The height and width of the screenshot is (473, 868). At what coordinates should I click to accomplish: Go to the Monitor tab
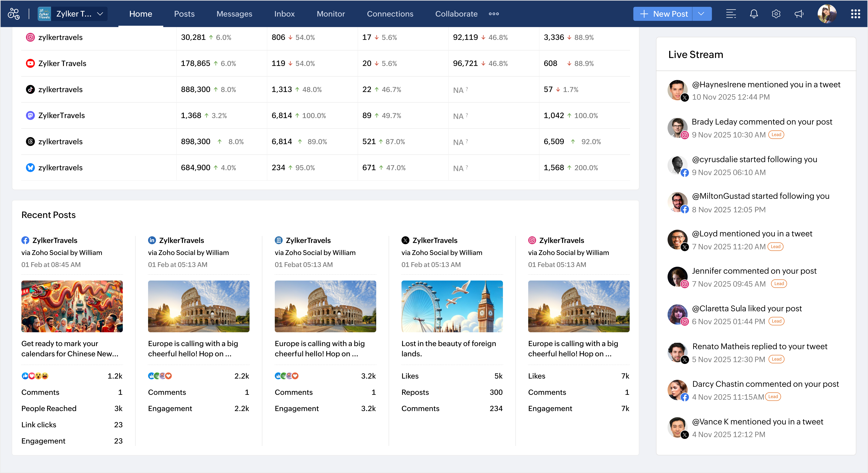331,14
